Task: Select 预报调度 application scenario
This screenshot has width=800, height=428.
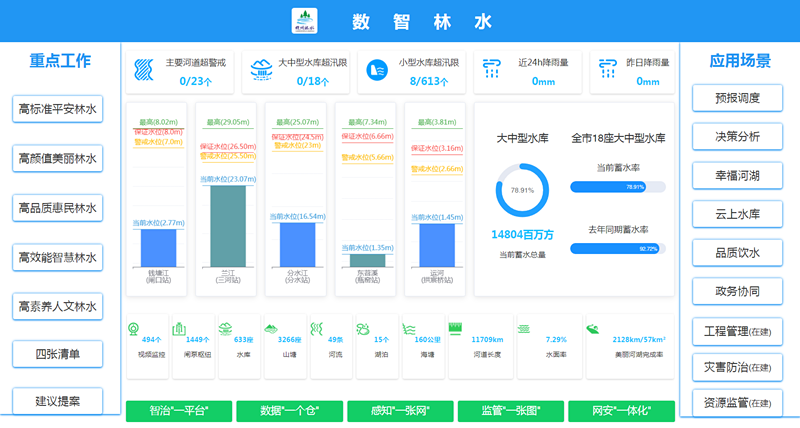Action: pyautogui.click(x=739, y=98)
